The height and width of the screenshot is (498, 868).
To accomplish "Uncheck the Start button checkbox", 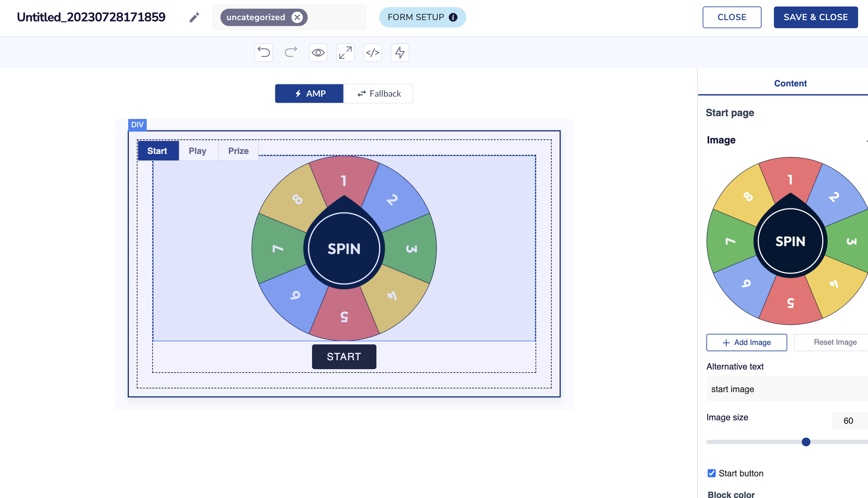I will (x=711, y=473).
